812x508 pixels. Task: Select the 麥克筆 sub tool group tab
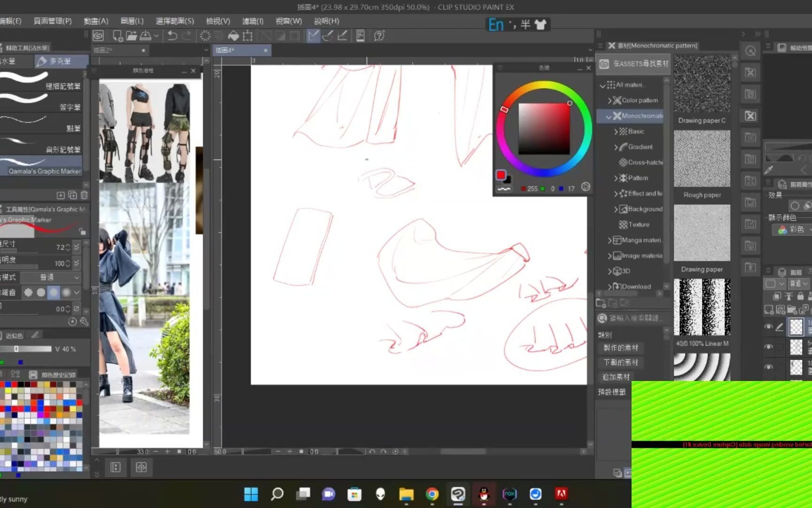pyautogui.click(x=61, y=61)
